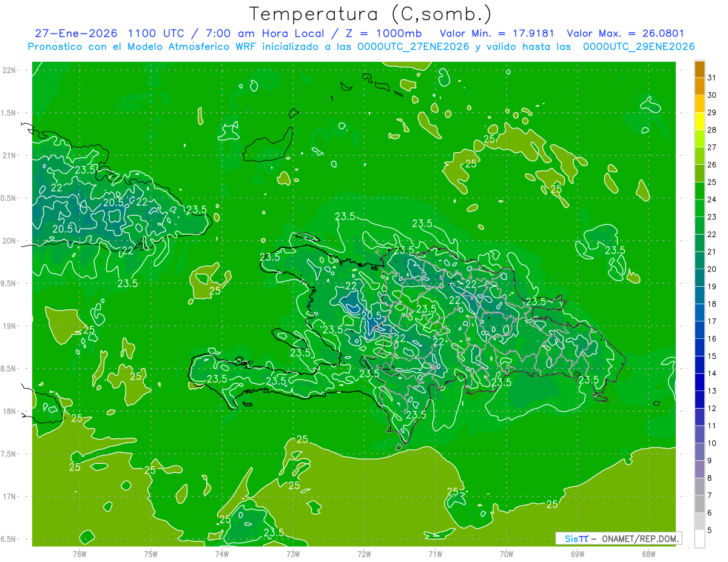The image size is (728, 562).
Task: Click the "18N" latitude axis label
Action: tap(10, 411)
